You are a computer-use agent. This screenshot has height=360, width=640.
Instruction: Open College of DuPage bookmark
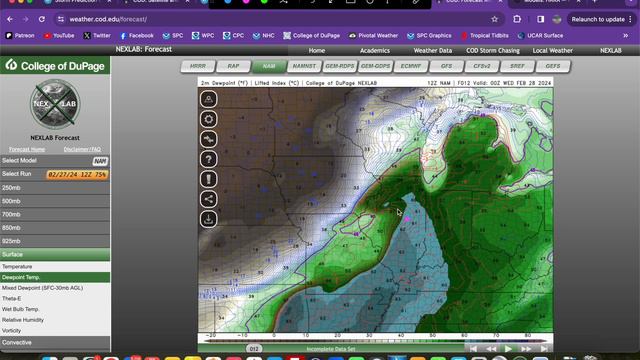(311, 36)
